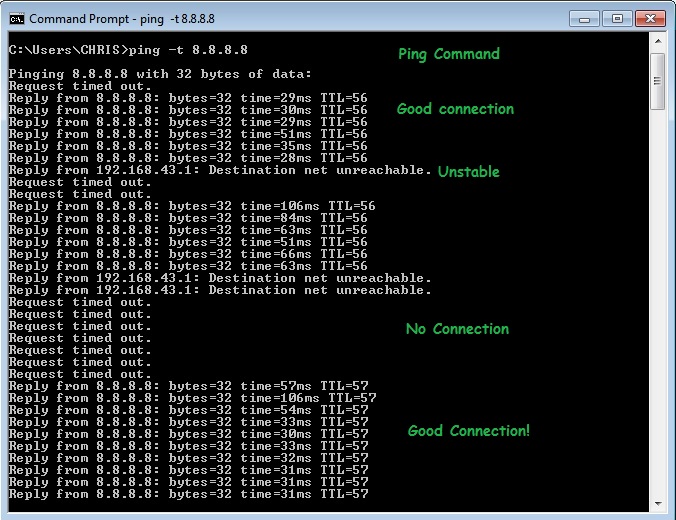This screenshot has height=520, width=676.
Task: Click the reply line with time=28ms TTL=56
Action: (x=188, y=158)
